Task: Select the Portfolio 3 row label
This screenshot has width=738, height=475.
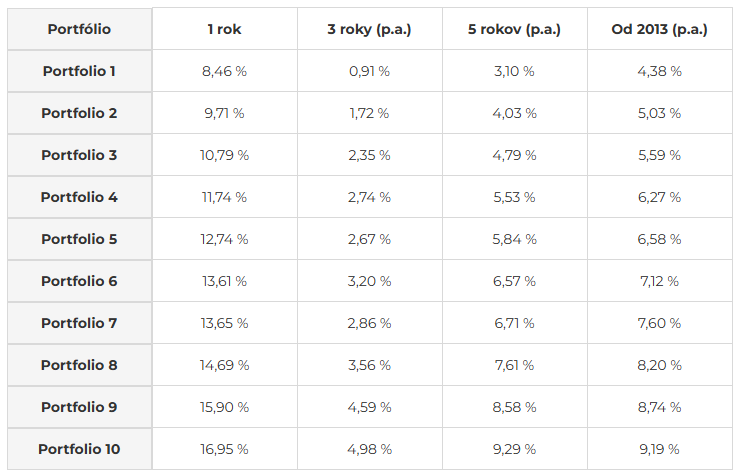Action: (79, 155)
